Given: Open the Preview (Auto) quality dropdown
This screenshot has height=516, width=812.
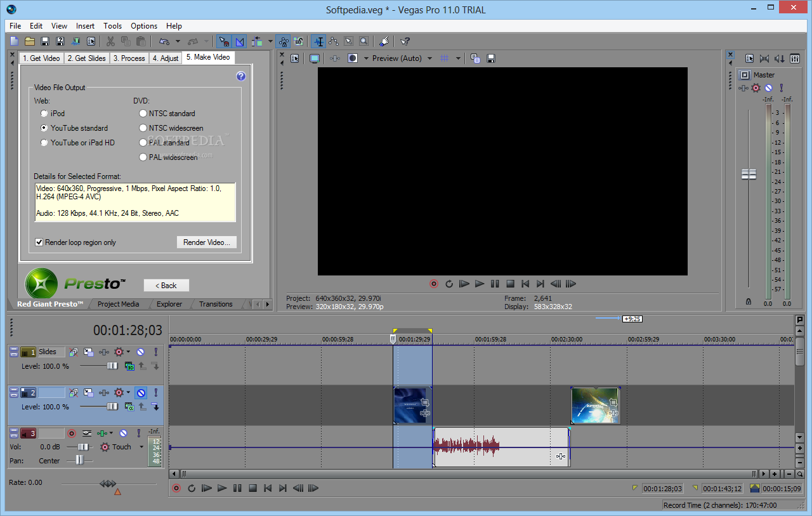Looking at the screenshot, I should pos(429,58).
